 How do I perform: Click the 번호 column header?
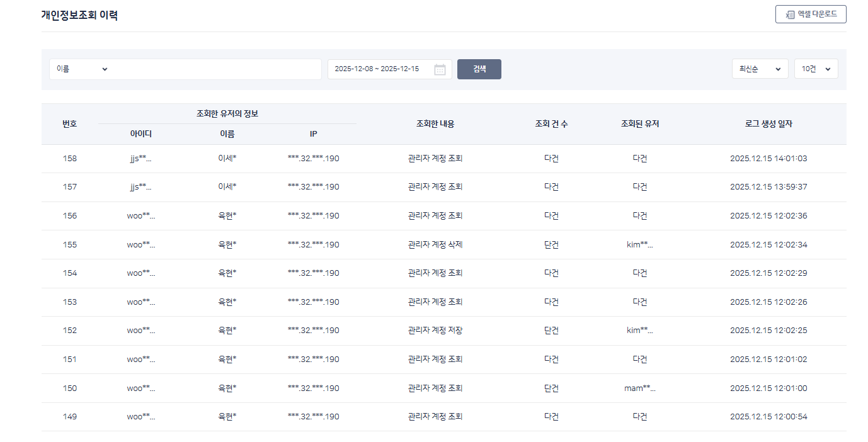(x=70, y=124)
